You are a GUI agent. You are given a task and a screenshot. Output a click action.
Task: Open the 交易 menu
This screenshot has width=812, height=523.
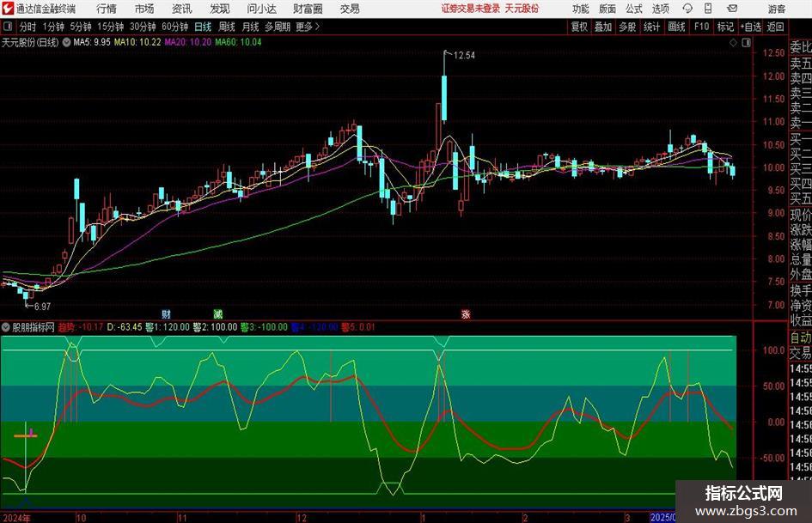(x=350, y=9)
